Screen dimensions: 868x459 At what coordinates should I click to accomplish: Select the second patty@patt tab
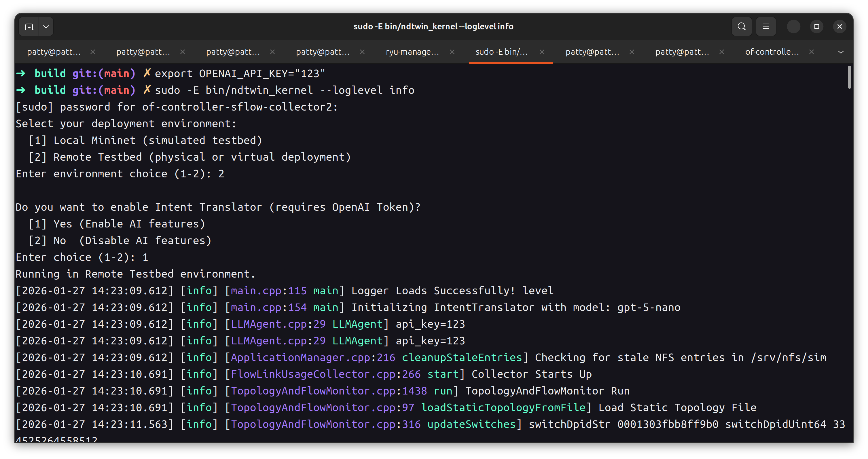tap(143, 52)
